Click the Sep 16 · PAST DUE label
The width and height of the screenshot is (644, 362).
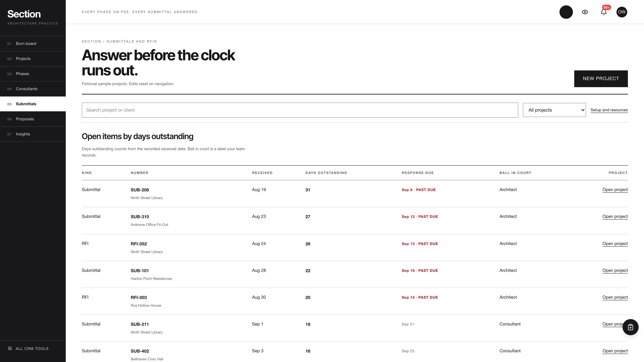420,270
